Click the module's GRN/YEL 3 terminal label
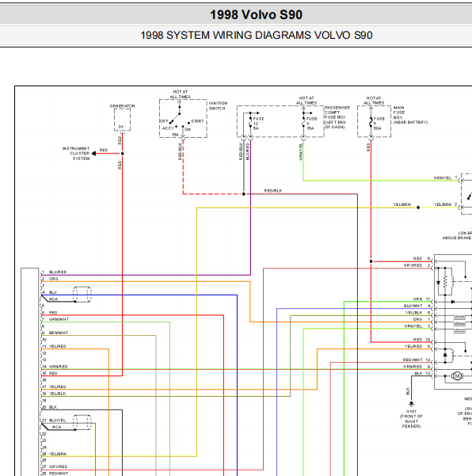The image size is (472, 476). 417,326
